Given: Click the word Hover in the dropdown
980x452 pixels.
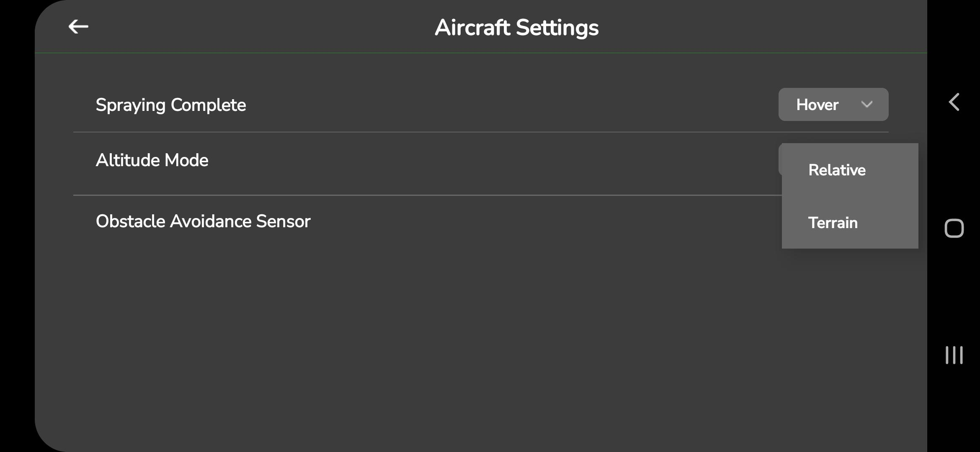Looking at the screenshot, I should pyautogui.click(x=817, y=105).
